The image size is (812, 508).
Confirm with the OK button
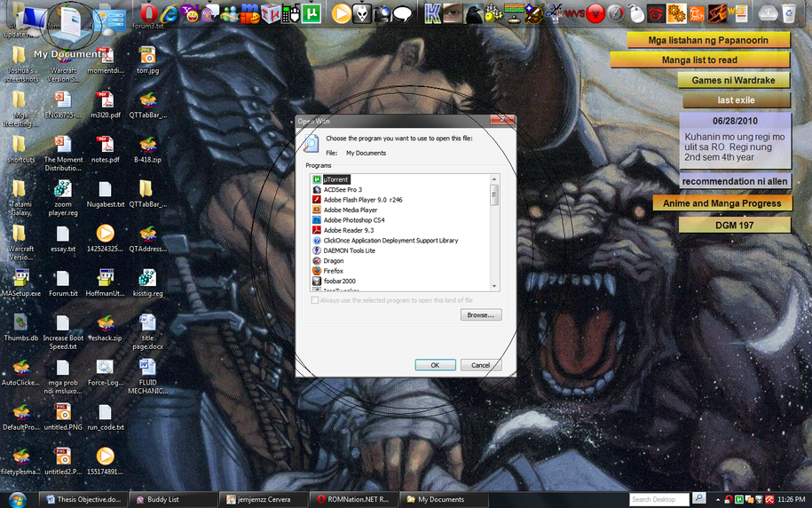(435, 365)
